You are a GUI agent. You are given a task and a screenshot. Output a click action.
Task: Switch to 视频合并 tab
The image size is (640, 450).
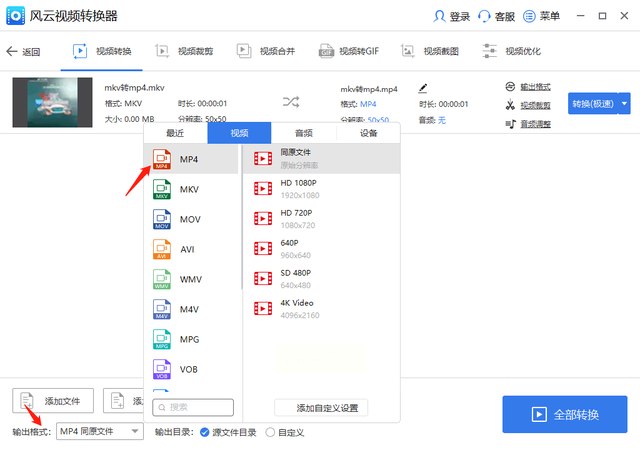click(x=266, y=51)
